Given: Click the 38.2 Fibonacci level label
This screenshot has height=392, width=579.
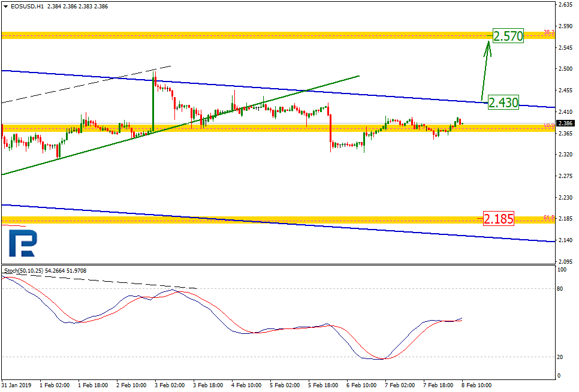Looking at the screenshot, I should click(548, 32).
